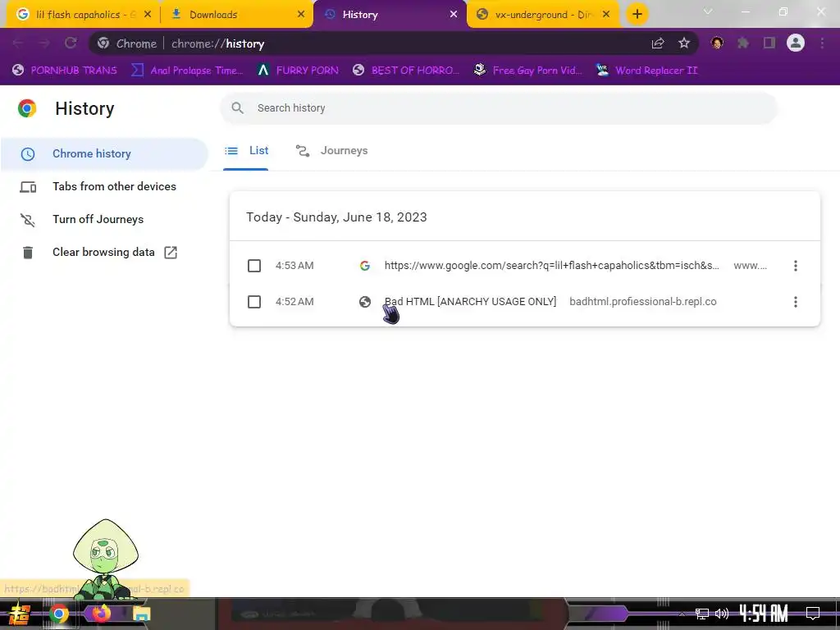The width and height of the screenshot is (840, 630).
Task: Open the Google search history entry link
Action: [x=552, y=266]
